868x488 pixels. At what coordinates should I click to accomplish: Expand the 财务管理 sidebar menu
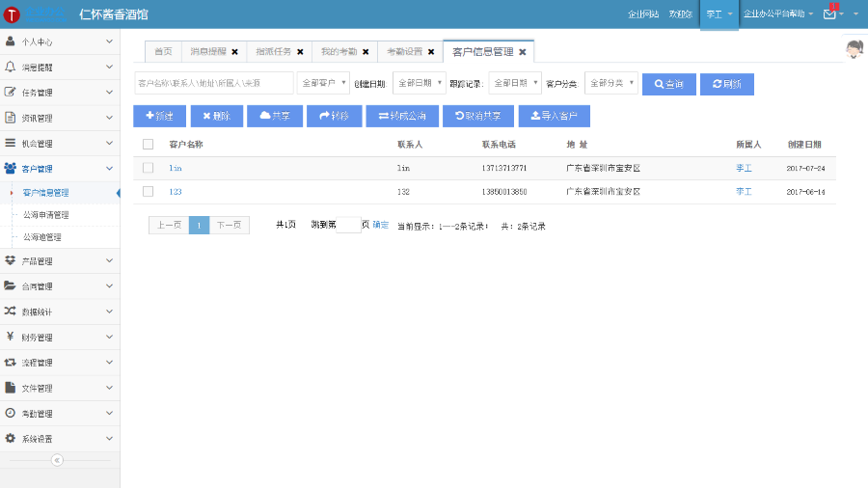click(60, 338)
